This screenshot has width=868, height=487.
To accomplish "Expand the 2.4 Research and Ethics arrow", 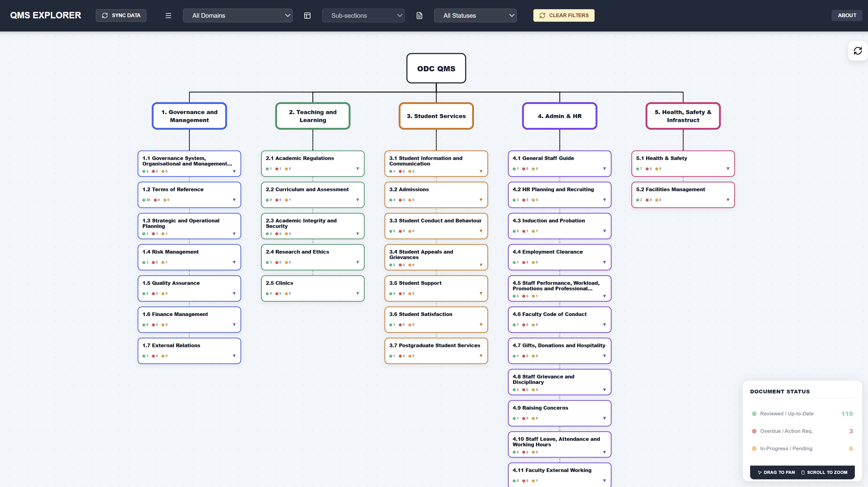I will coord(358,262).
